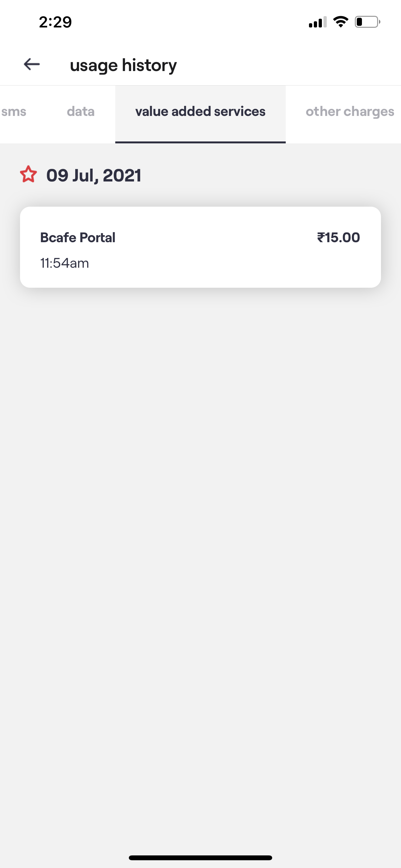The width and height of the screenshot is (401, 868).
Task: Tap the blank header space right of the title
Action: pyautogui.click(x=286, y=64)
